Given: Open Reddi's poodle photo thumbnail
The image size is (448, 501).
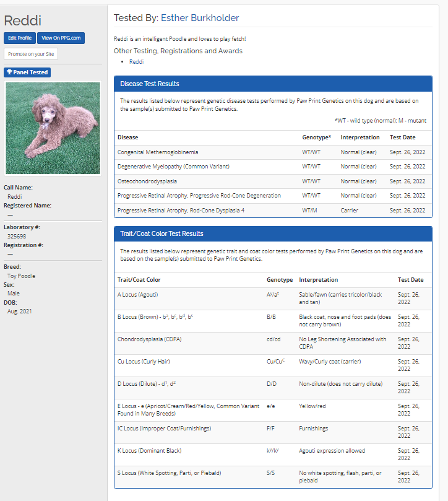Looking at the screenshot, I should point(53,128).
